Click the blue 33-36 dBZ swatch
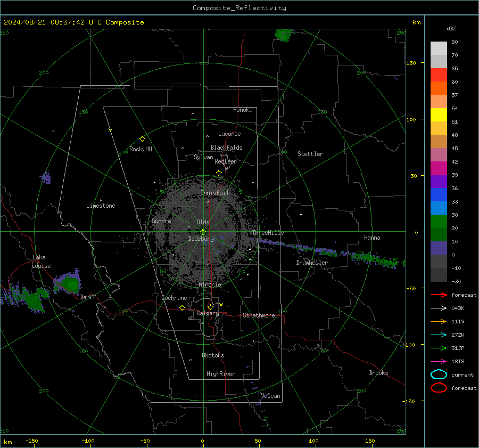The height and width of the screenshot is (448, 479). tap(439, 195)
